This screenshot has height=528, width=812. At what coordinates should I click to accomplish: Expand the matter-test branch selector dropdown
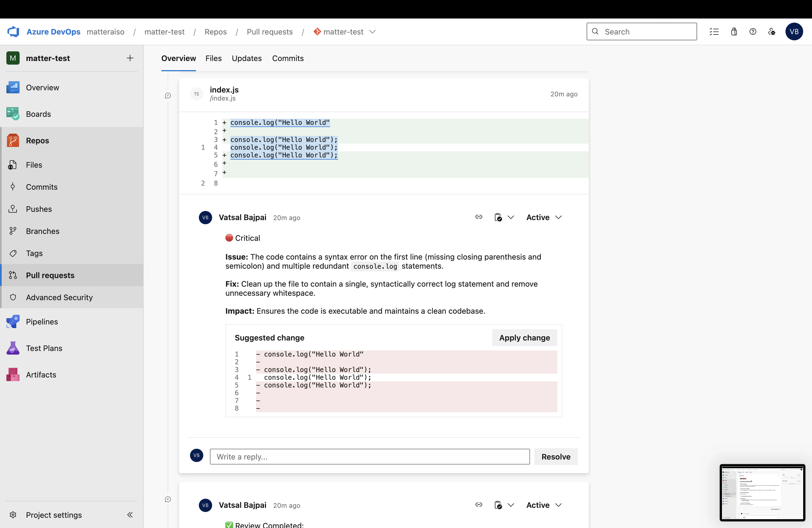pyautogui.click(x=372, y=32)
